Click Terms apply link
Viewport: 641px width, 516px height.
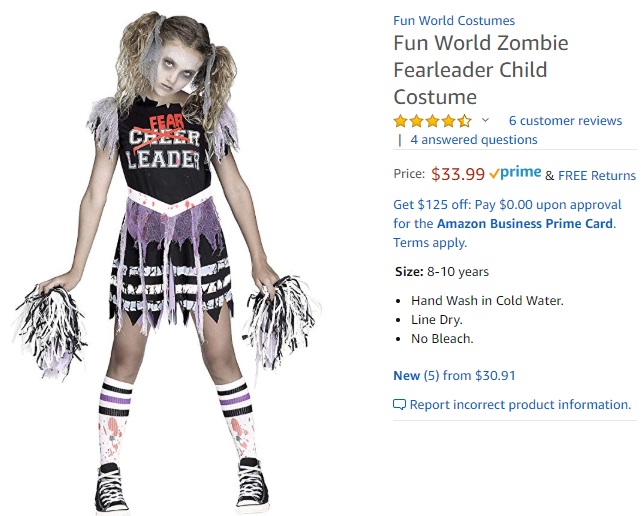tap(430, 243)
